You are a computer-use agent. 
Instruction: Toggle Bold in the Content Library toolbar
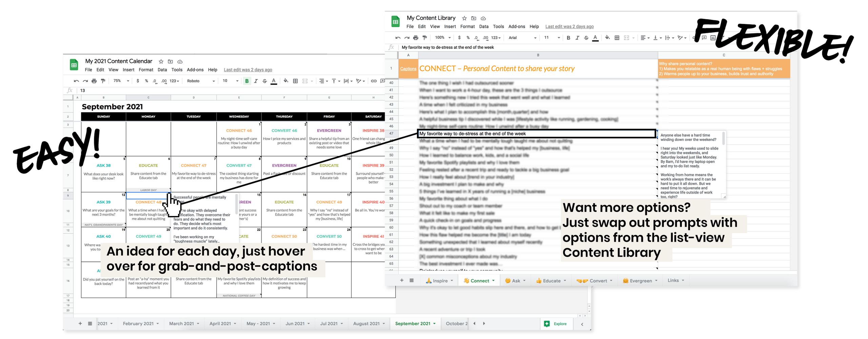tap(569, 38)
